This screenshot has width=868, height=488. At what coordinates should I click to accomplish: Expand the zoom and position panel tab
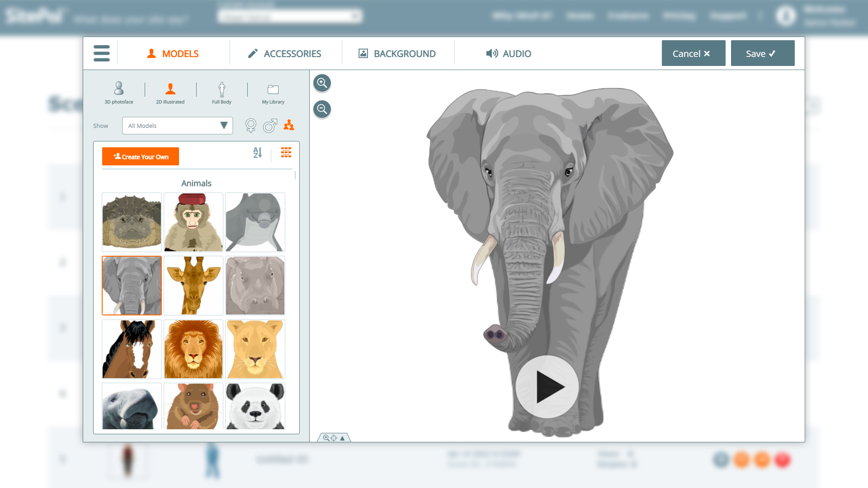334,437
